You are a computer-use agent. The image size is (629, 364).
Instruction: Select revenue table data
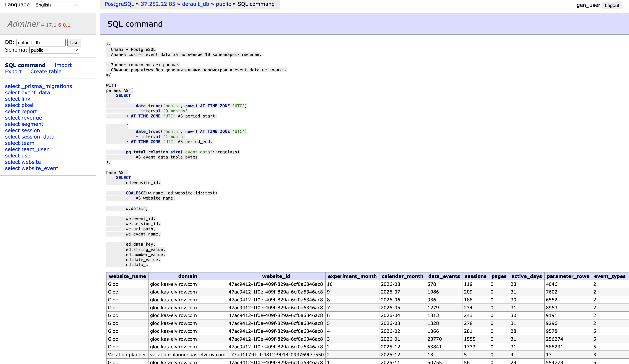[x=12, y=118]
